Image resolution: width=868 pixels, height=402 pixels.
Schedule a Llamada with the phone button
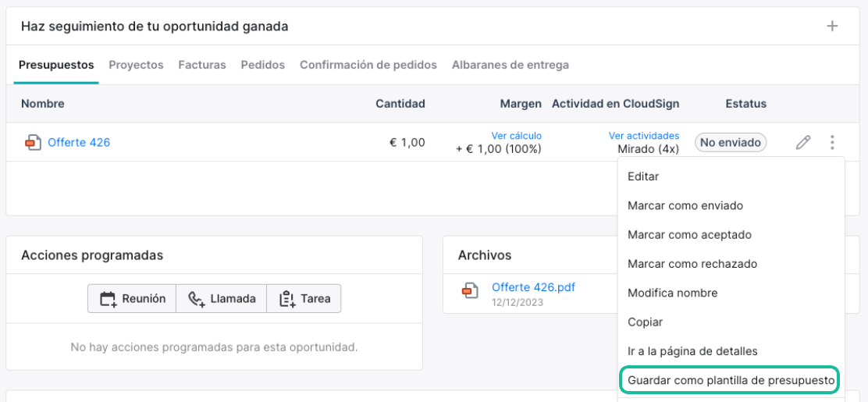[222, 298]
